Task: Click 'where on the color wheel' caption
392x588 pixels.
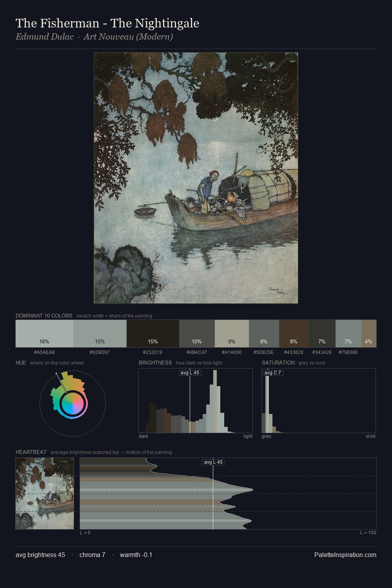Action: (57, 363)
